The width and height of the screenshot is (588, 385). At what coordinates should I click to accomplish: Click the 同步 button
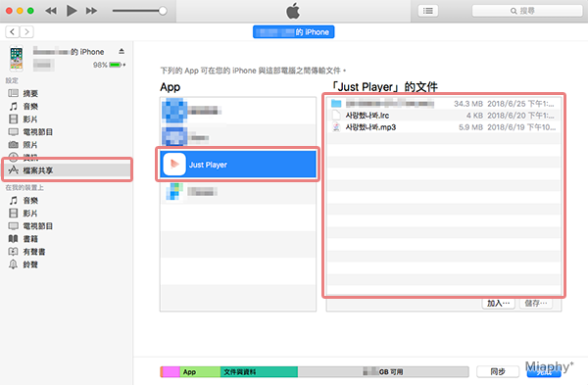[x=498, y=371]
